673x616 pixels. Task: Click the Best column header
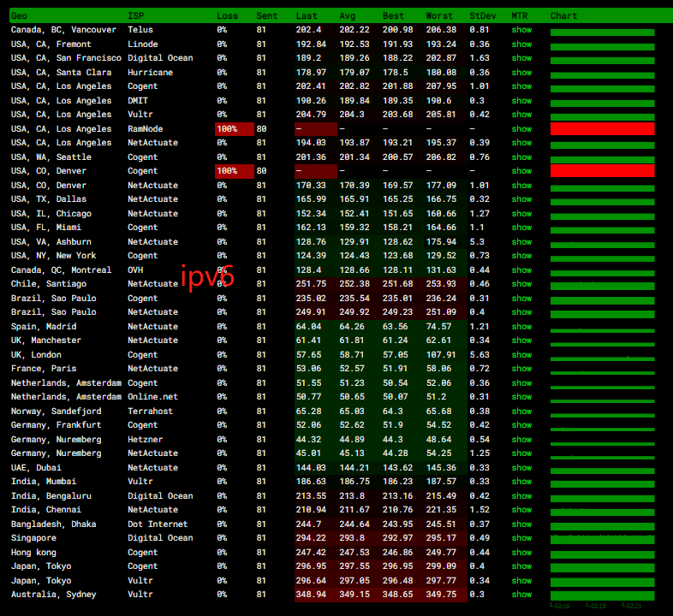pyautogui.click(x=393, y=16)
